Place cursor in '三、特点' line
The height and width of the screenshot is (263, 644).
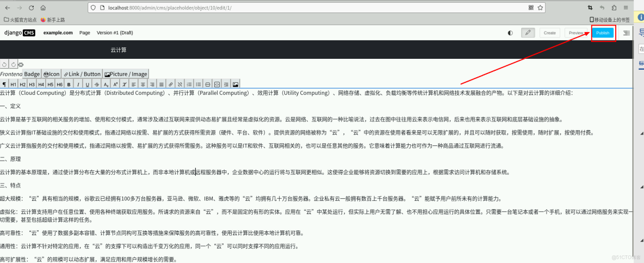point(10,185)
